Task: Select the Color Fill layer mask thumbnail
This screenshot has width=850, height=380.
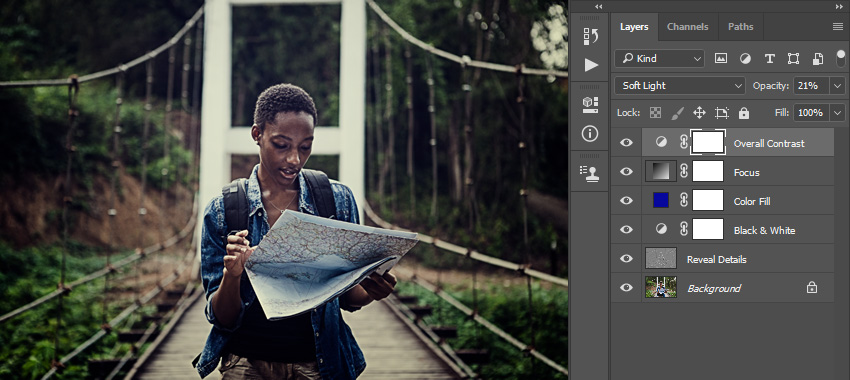Action: point(708,201)
